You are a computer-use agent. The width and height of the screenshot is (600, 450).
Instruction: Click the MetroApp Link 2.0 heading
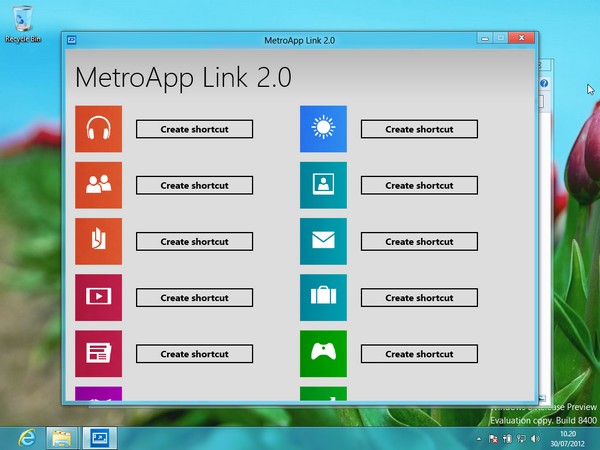click(183, 78)
